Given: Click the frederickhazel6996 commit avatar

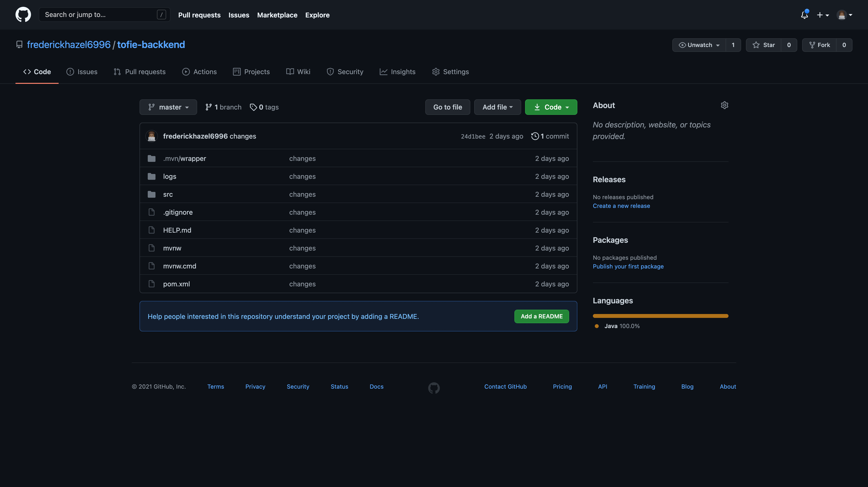Looking at the screenshot, I should pos(151,136).
